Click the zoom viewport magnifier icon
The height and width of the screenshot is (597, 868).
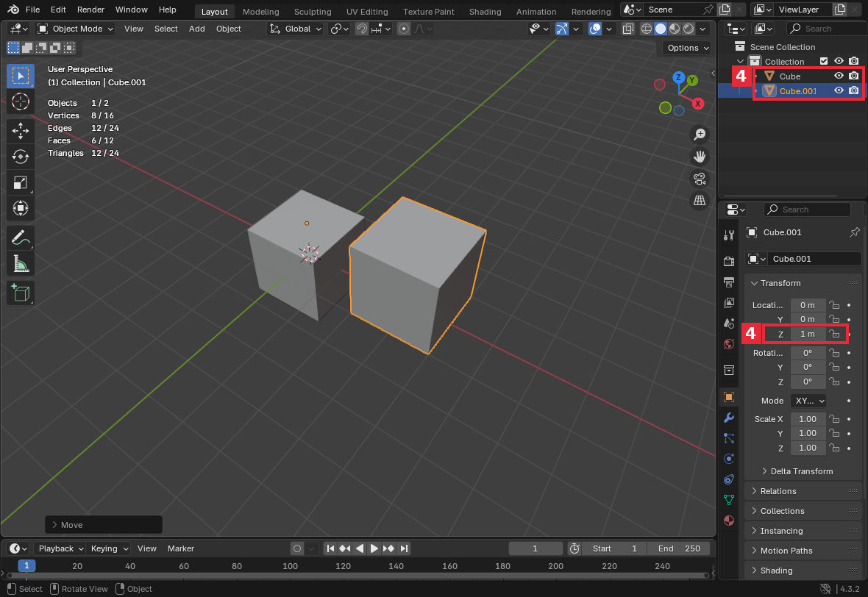700,135
